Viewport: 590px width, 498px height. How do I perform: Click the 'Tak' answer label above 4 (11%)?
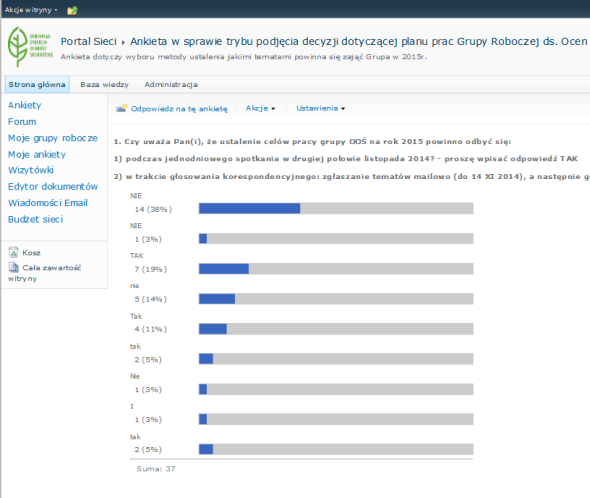tap(136, 316)
